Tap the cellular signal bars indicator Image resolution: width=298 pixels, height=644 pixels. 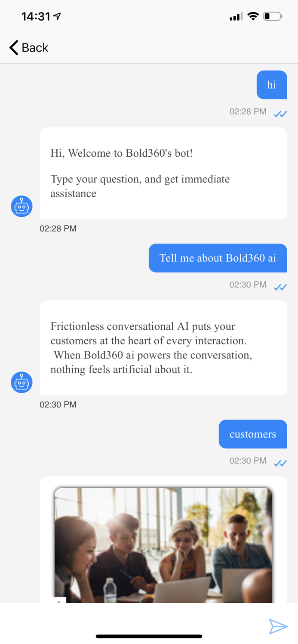click(235, 16)
